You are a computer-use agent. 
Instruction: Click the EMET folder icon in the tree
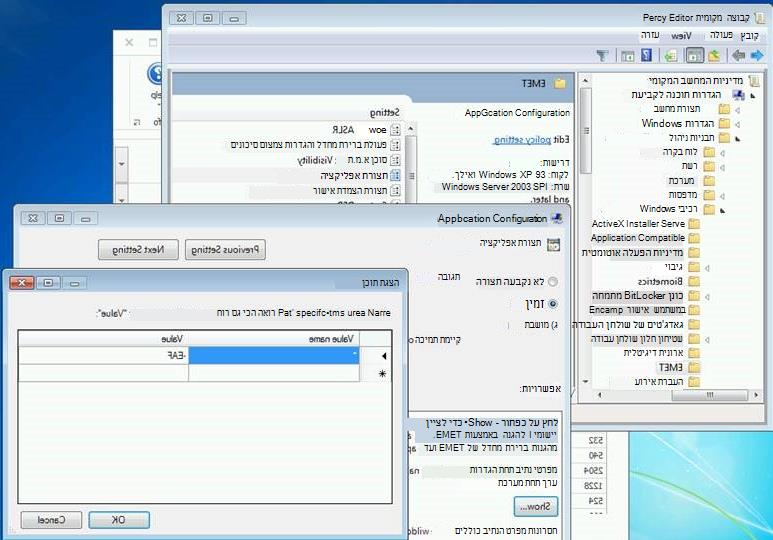(694, 367)
